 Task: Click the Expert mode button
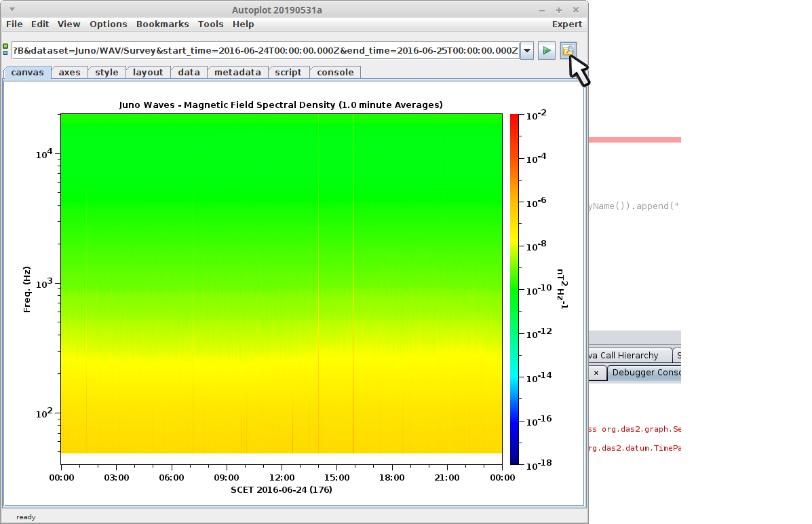[x=566, y=24]
